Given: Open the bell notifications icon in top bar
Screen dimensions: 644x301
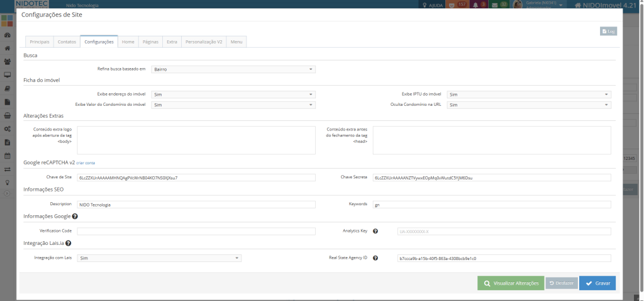Looking at the screenshot, I should tap(475, 5).
